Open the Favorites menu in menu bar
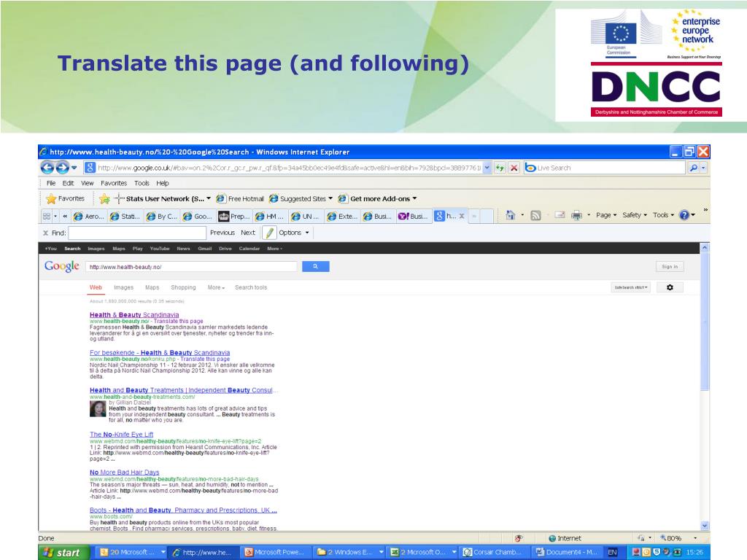Screen dimensions: 747x560 coord(114,183)
